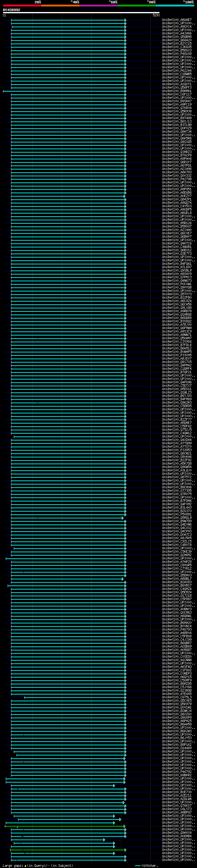This screenshot has width=197, height=868.
Task: Select hit UniRef100_Q9AT34
Action: click(177, 131)
